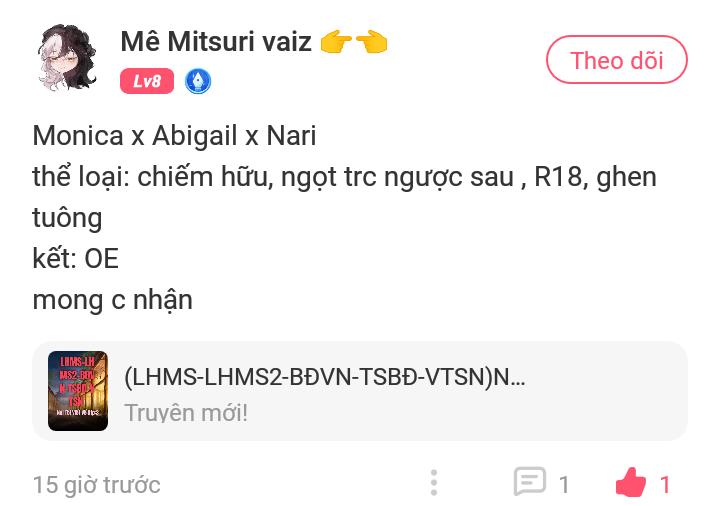Open the LHMS-LHMS2-BĐVN-TSBĐ-VTSN story title

[325, 377]
